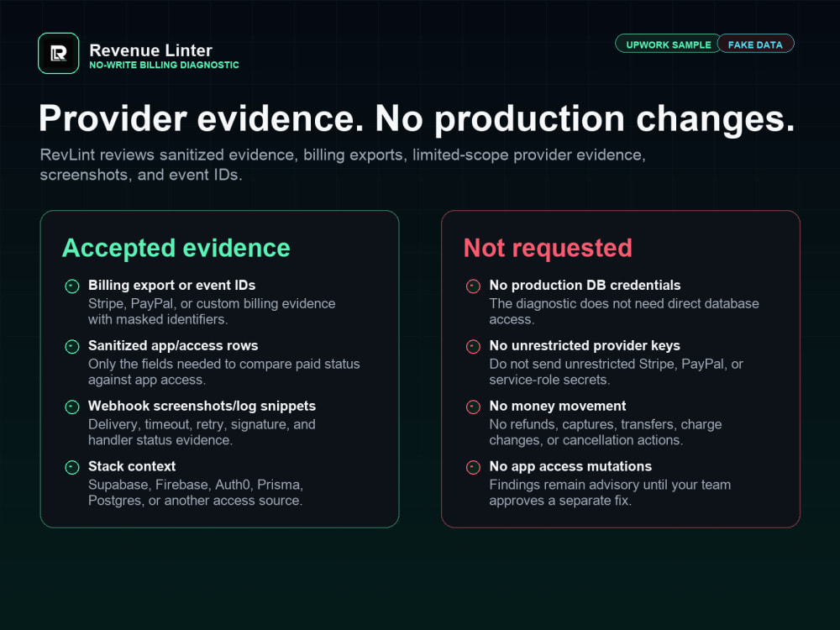Viewport: 840px width, 630px height.
Task: Click the 'Only the fields needed to compare' description
Action: click(x=224, y=372)
